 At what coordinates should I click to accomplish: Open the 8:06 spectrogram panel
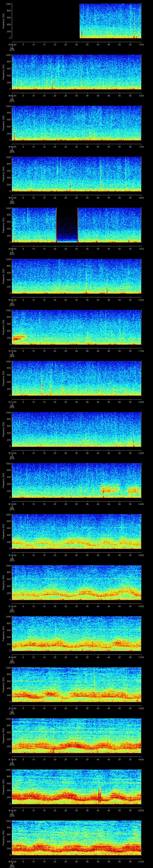77,123
